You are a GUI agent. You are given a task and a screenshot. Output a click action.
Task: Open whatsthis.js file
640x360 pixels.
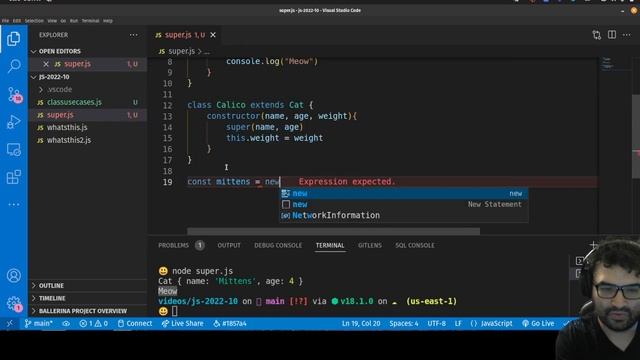pyautogui.click(x=67, y=128)
